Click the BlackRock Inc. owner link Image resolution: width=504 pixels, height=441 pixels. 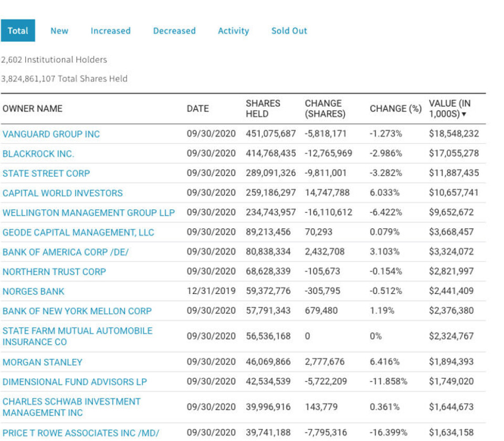[x=38, y=154]
